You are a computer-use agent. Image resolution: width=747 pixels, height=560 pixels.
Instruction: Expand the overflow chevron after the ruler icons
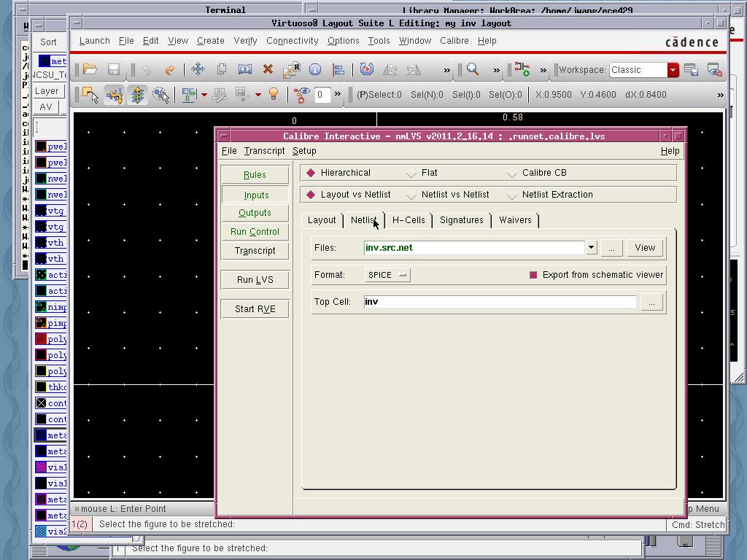coord(447,71)
